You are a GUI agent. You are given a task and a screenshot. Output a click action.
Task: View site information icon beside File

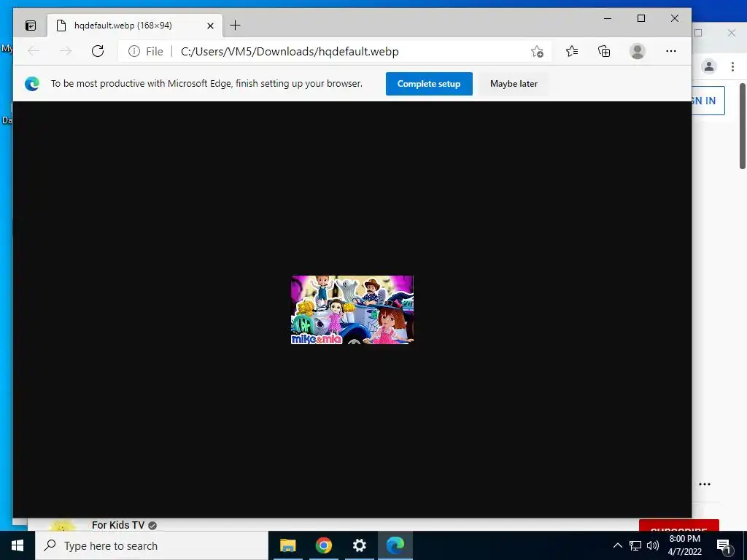pyautogui.click(x=134, y=52)
